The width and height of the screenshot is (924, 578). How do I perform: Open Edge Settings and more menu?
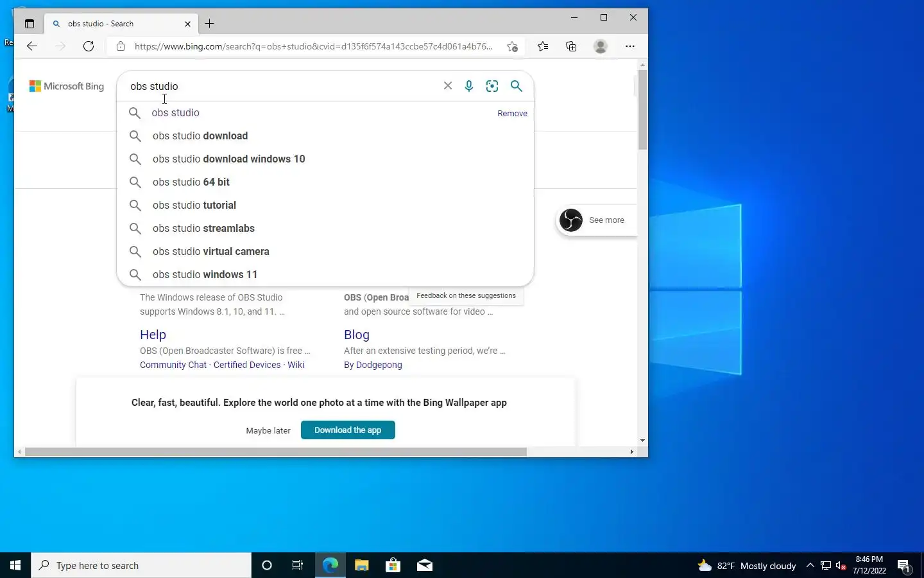point(630,46)
